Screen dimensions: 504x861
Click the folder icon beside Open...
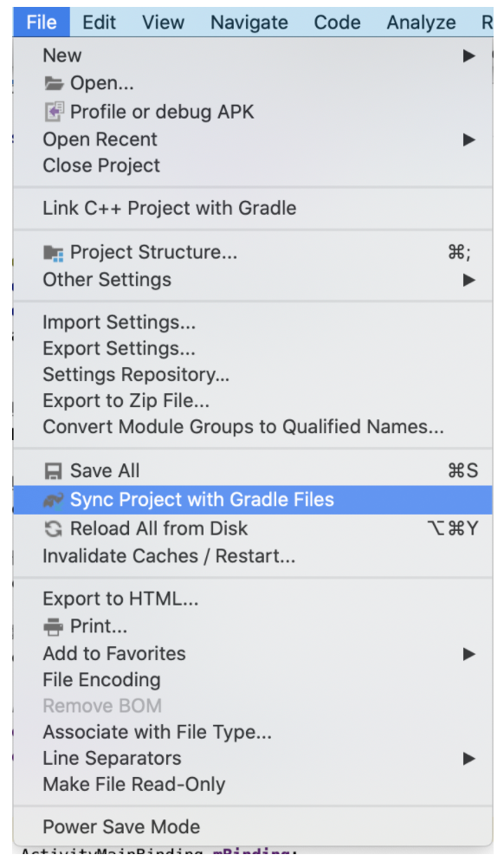54,83
